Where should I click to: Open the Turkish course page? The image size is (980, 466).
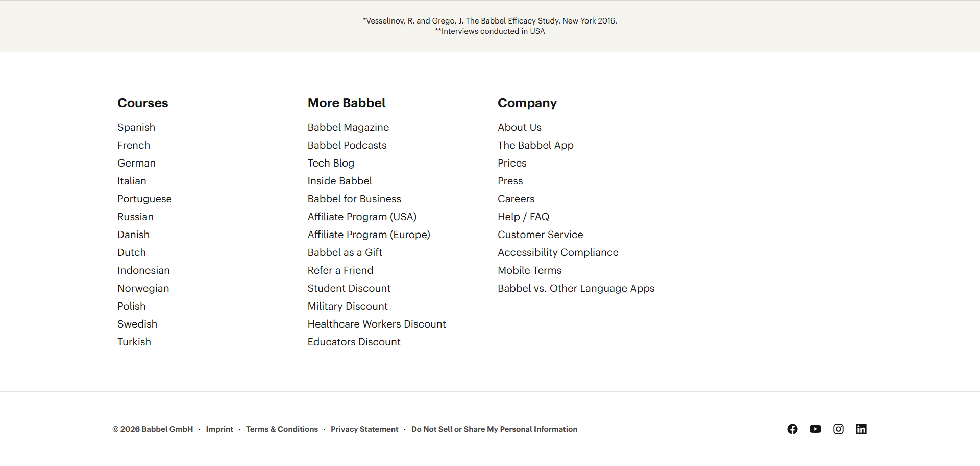(134, 342)
